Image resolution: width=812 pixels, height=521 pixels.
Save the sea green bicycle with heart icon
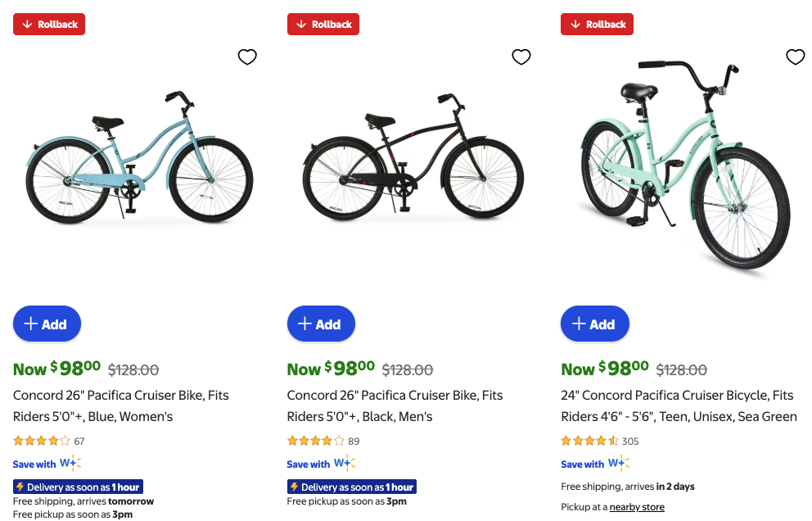[x=796, y=57]
